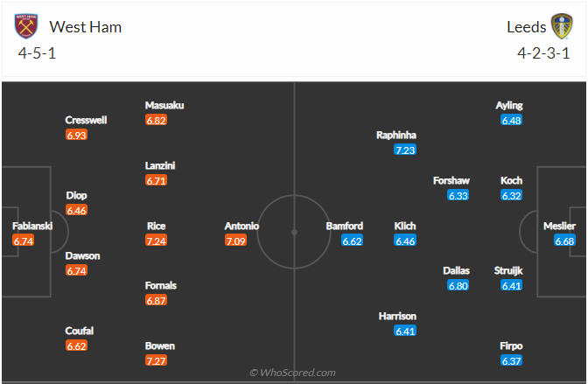Select Bowen's 7.27 rating badge
Viewport: 588px width, 384px height.
(x=157, y=360)
